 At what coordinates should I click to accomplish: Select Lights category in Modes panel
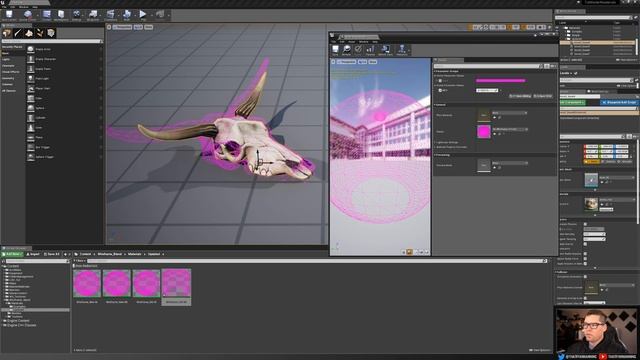tap(6, 60)
